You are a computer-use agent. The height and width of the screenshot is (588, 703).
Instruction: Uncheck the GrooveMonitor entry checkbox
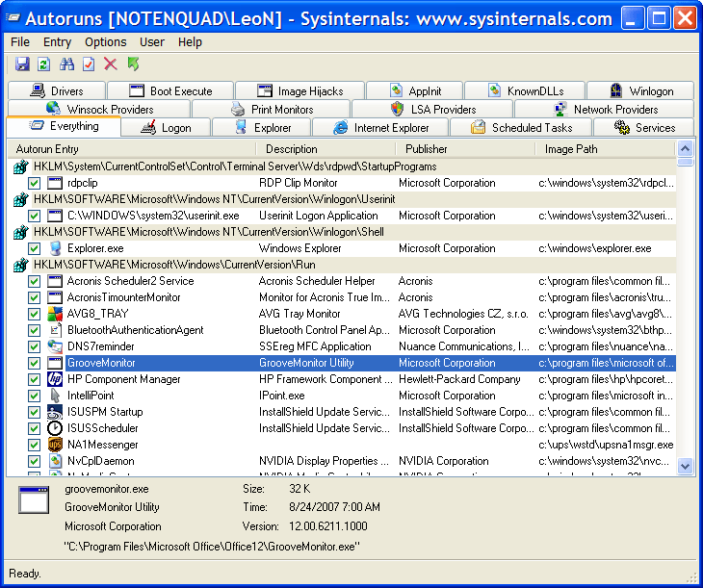[x=34, y=363]
